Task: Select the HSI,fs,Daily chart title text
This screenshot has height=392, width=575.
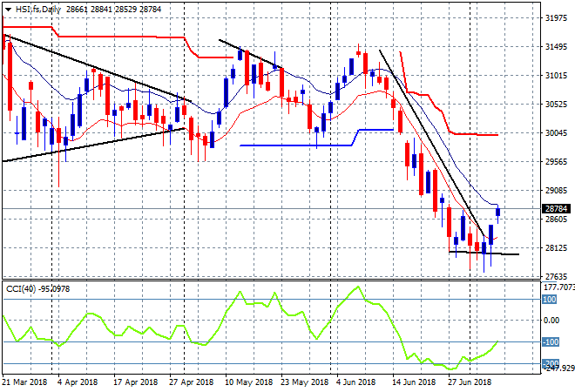Action: click(38, 10)
